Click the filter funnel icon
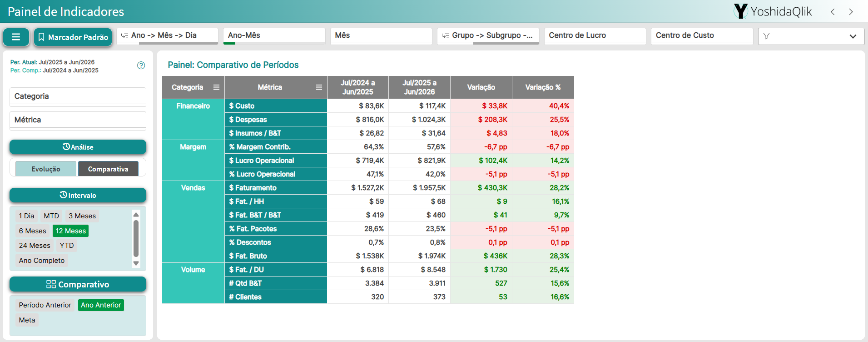This screenshot has height=342, width=868. pyautogui.click(x=767, y=36)
